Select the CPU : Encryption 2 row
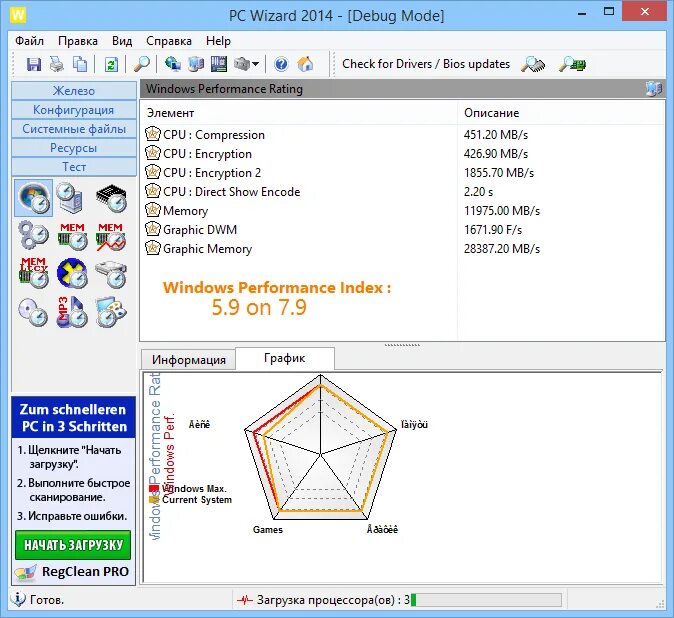 point(402,172)
